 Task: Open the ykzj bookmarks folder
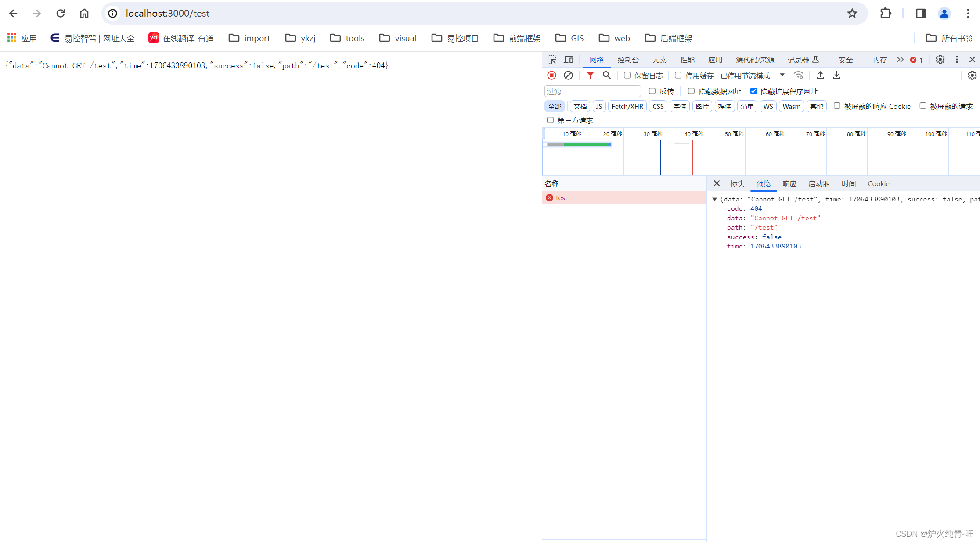tap(300, 38)
